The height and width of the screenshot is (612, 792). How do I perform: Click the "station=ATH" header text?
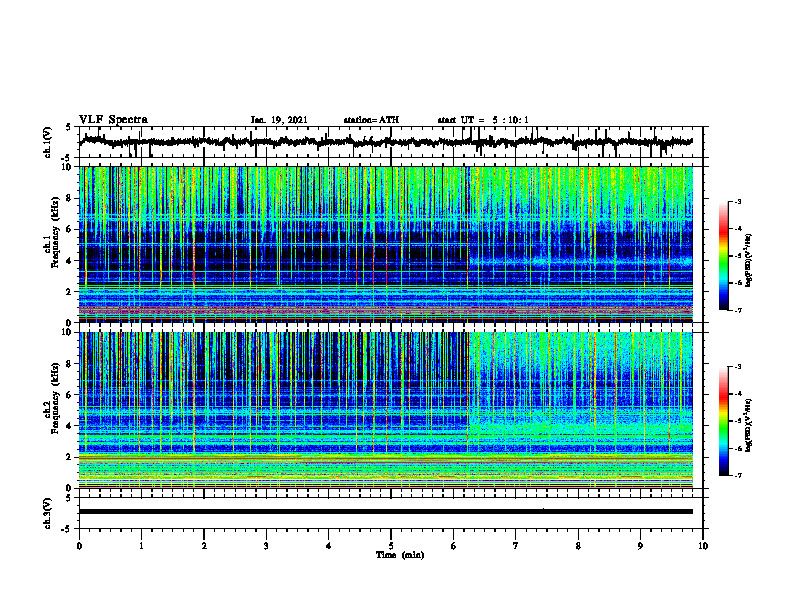[x=371, y=120]
